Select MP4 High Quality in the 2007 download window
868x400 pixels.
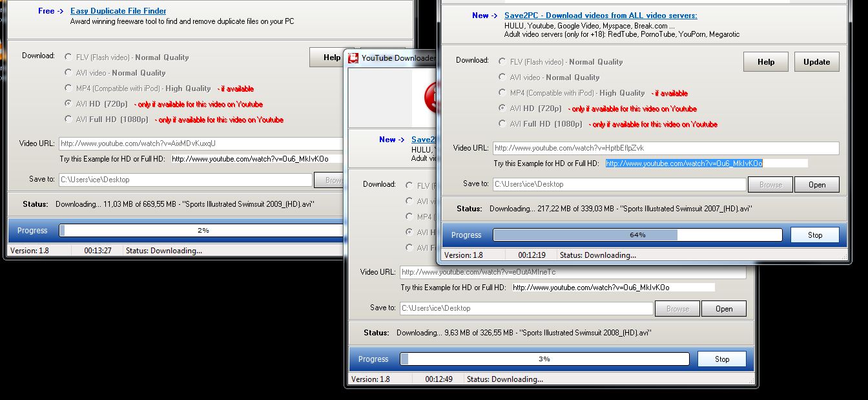point(502,92)
